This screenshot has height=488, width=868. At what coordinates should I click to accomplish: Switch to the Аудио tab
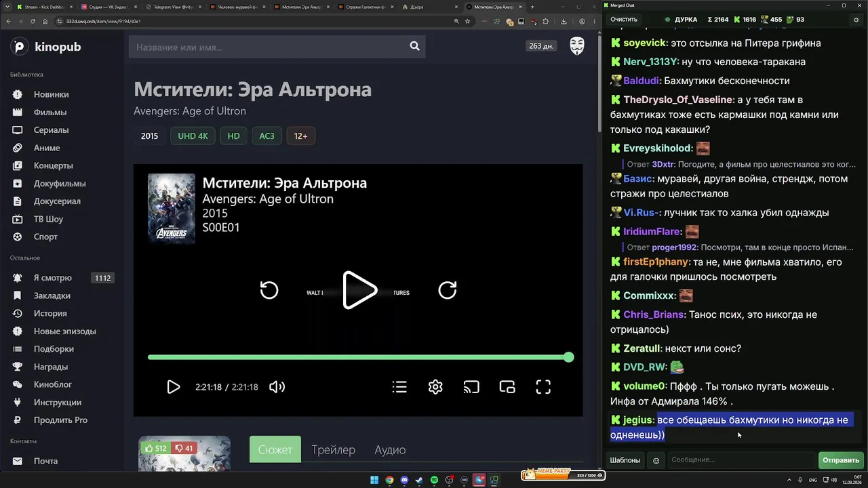[x=390, y=449]
